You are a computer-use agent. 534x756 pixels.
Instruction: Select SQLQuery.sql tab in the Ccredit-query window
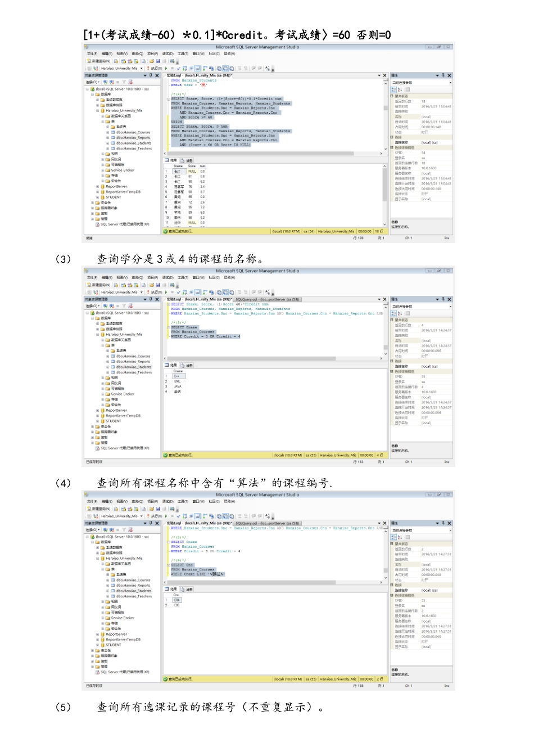[x=267, y=299]
